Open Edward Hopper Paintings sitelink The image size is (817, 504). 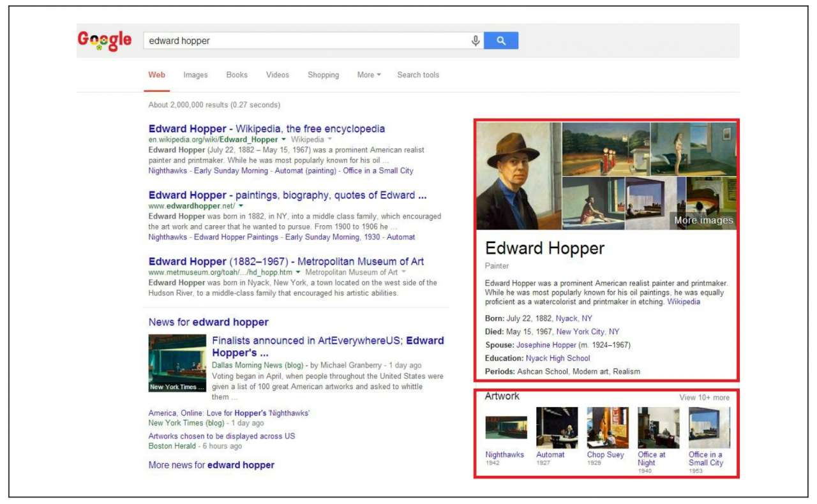[x=236, y=237]
